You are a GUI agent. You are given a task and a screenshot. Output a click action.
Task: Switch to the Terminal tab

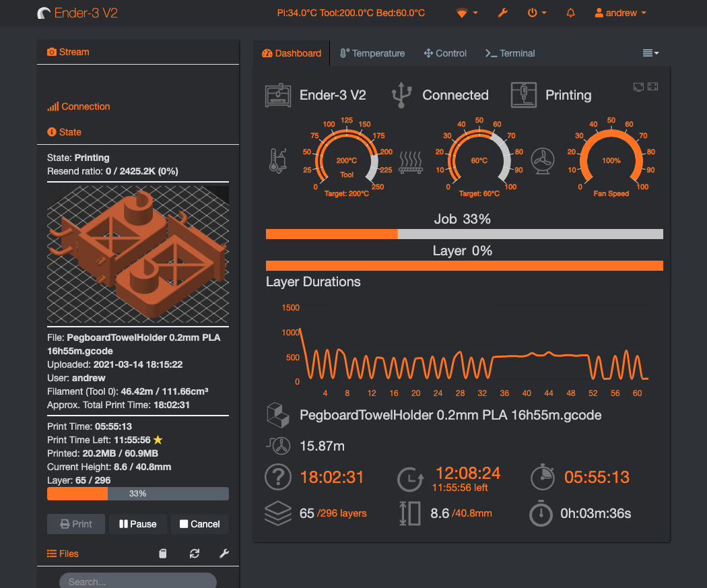tap(510, 53)
